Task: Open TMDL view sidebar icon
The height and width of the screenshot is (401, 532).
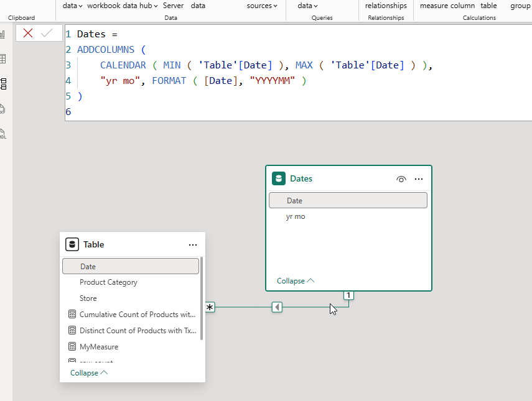Action: [2, 134]
